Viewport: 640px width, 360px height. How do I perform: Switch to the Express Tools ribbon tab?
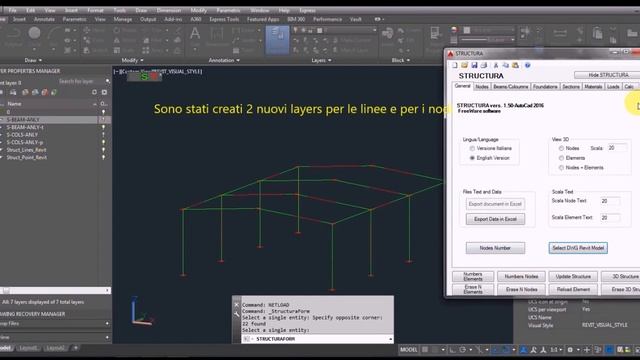224,19
